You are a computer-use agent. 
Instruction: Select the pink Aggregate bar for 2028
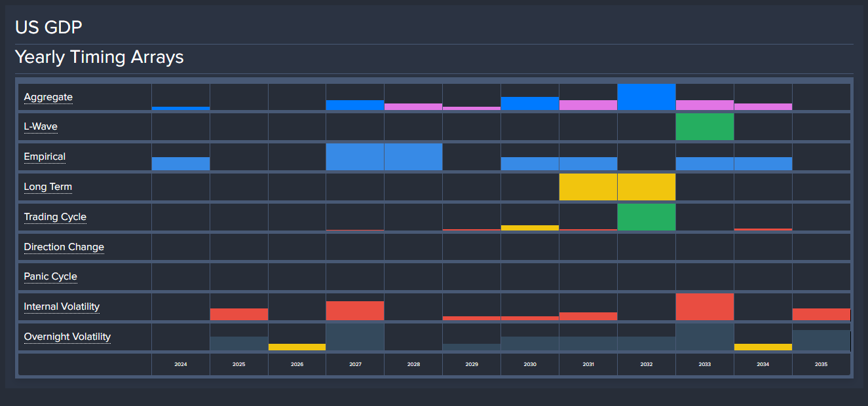(413, 107)
